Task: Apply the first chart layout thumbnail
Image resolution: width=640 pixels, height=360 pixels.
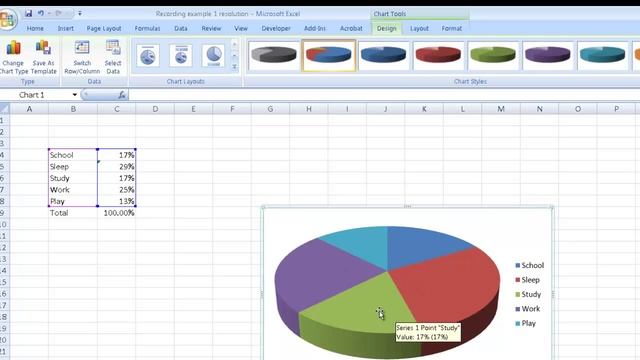Action: [148, 56]
